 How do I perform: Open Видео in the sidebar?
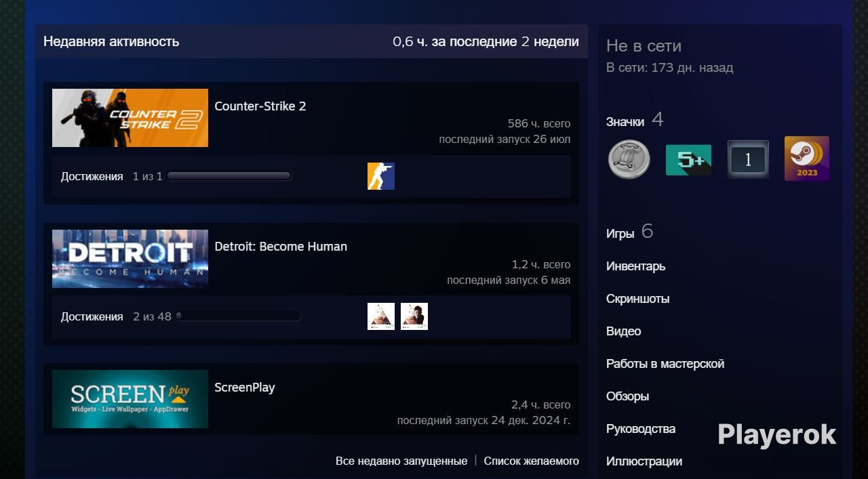[624, 331]
